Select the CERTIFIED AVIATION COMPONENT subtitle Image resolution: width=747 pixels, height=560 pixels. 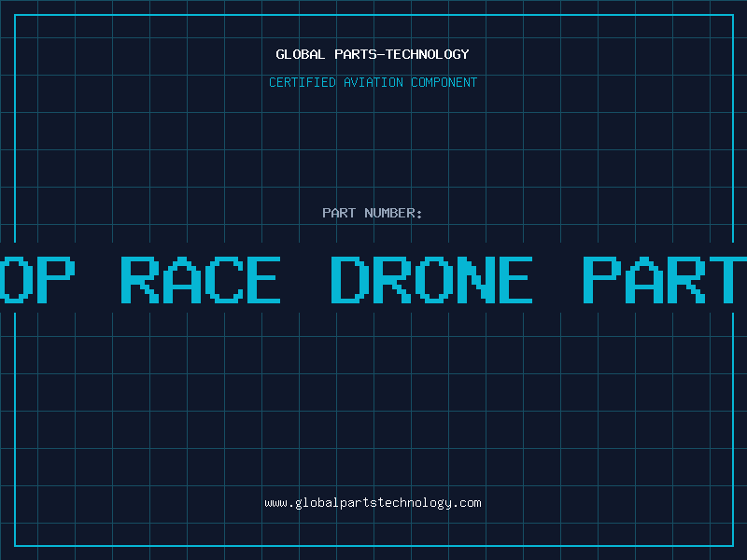pyautogui.click(x=373, y=82)
